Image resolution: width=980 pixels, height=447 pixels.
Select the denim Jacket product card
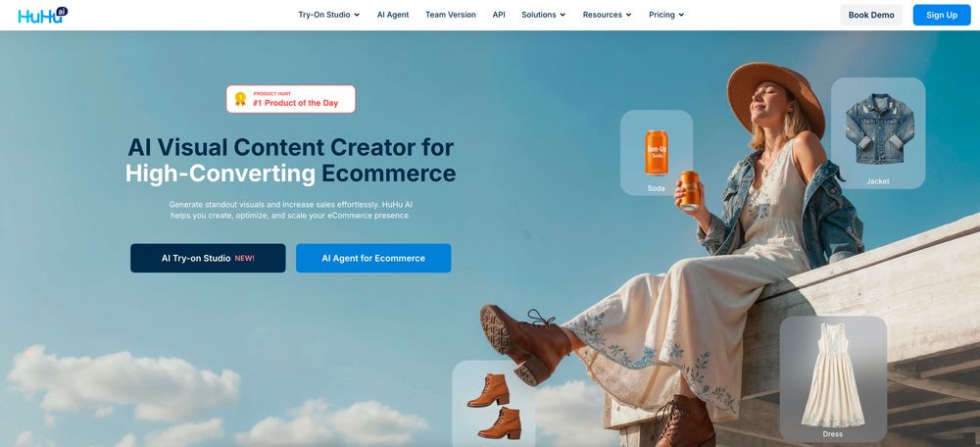[x=878, y=133]
